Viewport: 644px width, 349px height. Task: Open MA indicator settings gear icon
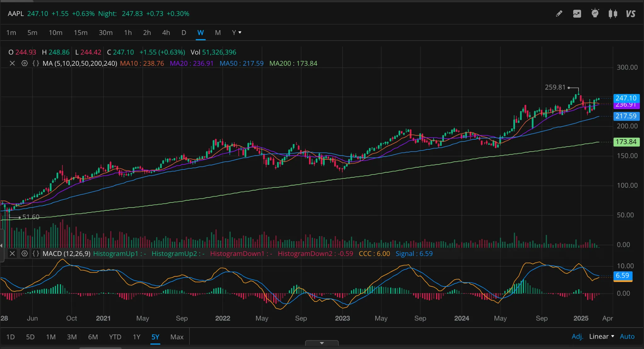[x=25, y=63]
